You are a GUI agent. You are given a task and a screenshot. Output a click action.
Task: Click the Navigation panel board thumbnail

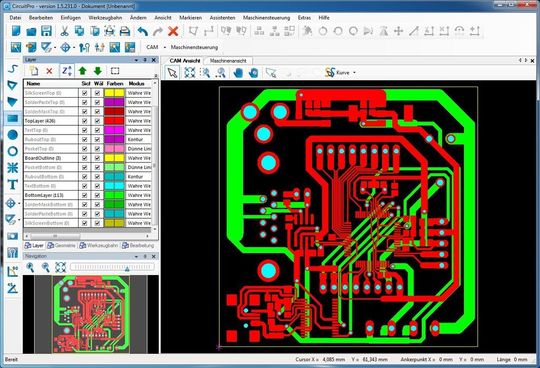91,314
